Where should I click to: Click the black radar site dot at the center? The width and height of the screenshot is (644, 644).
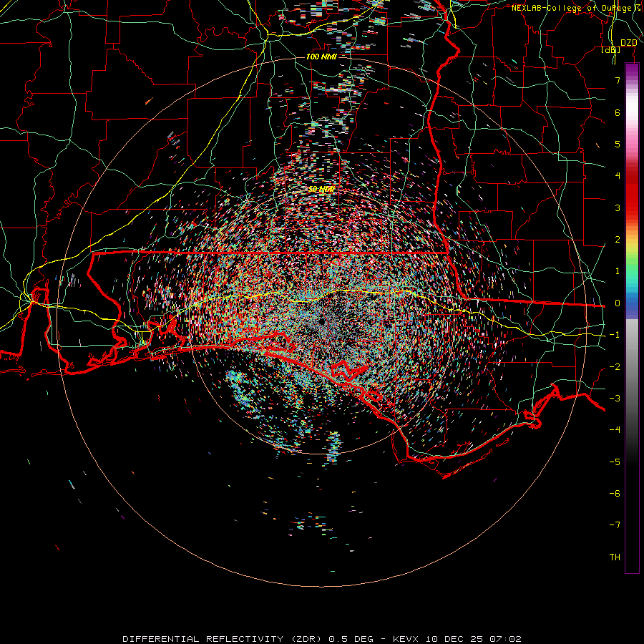point(321,321)
